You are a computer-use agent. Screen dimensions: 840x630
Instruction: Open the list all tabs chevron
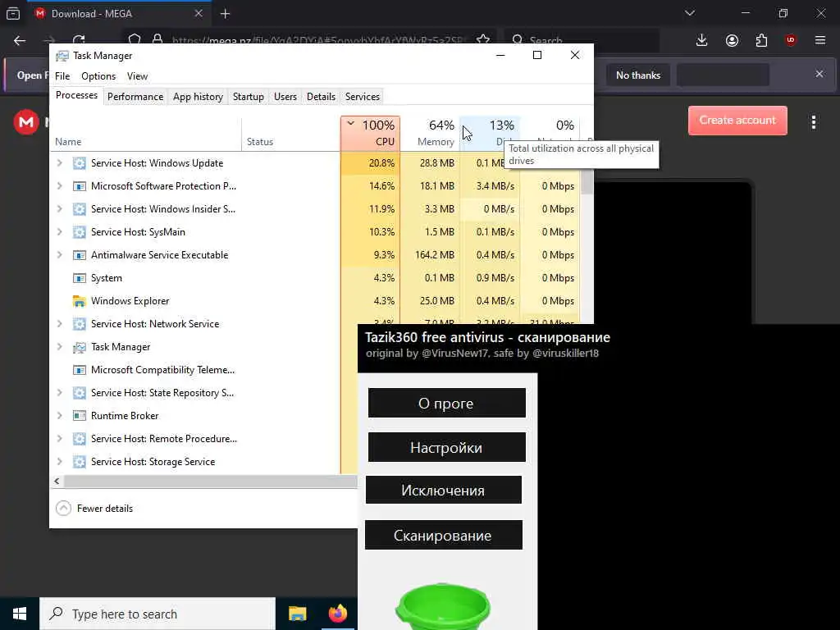pos(690,13)
